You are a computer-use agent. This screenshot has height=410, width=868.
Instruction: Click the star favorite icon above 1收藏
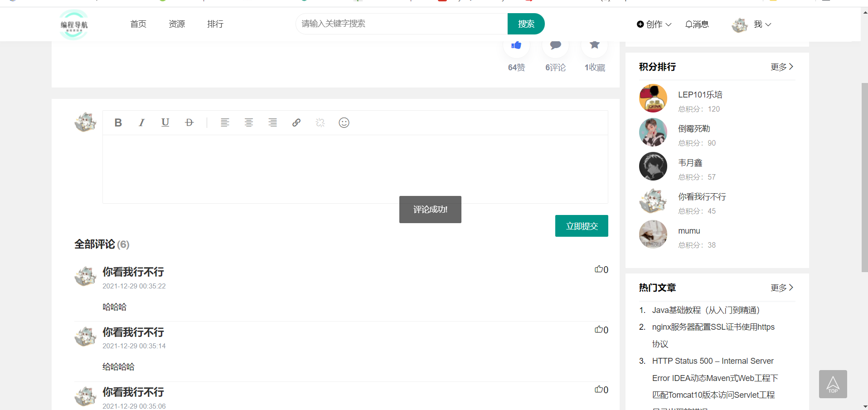[x=595, y=45]
